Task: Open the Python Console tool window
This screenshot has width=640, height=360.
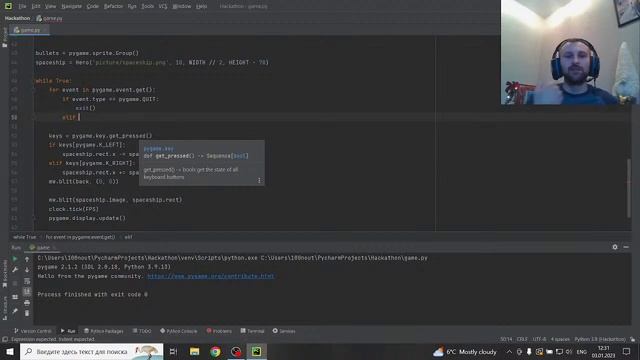Action: 179,331
